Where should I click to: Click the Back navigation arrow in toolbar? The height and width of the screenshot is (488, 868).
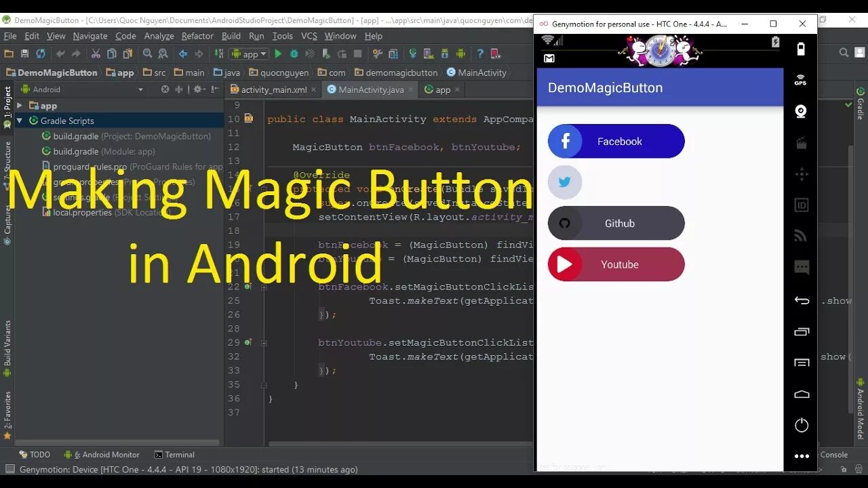(183, 54)
